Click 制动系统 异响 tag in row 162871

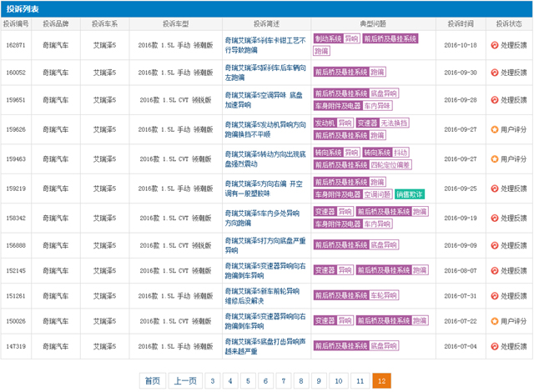(x=336, y=39)
